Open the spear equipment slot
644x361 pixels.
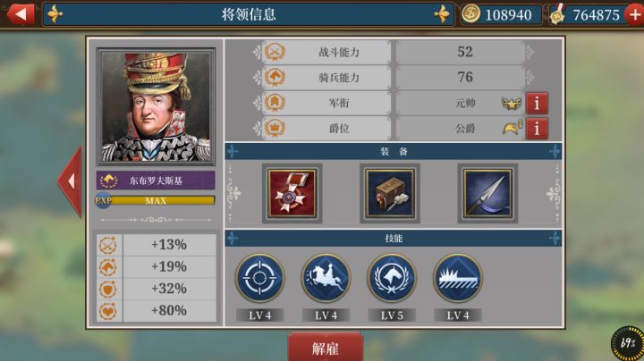[x=487, y=194]
